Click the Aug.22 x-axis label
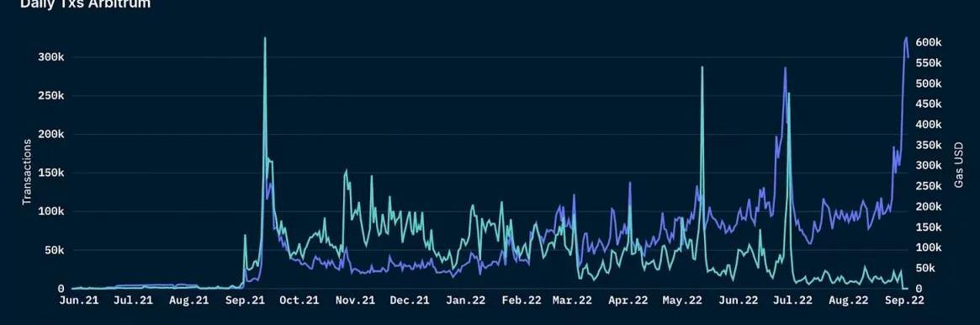This screenshot has width=980, height=325. click(x=849, y=301)
